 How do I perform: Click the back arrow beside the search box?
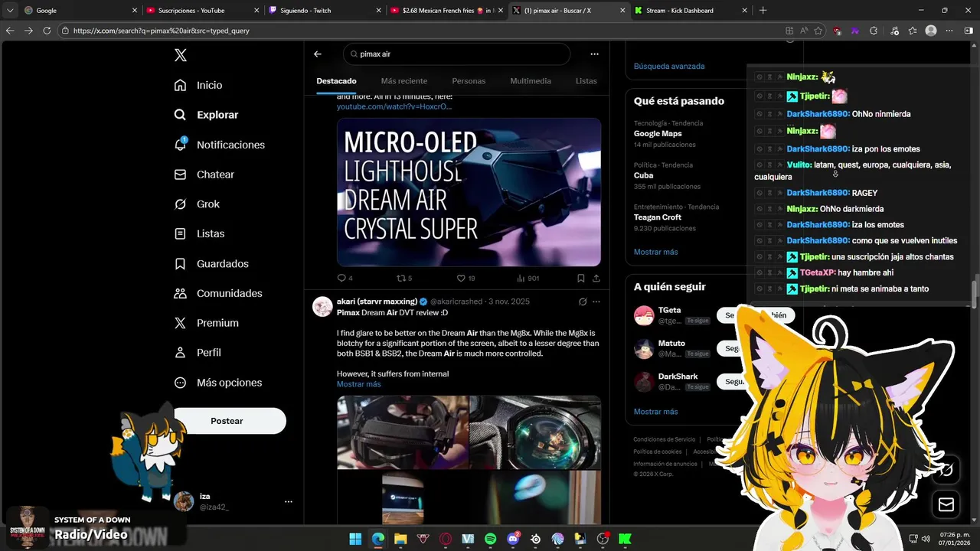coord(318,54)
